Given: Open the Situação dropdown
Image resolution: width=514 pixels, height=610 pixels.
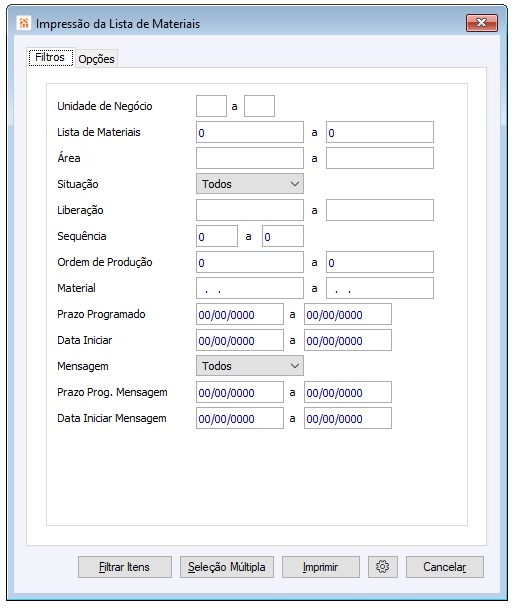Looking at the screenshot, I should (x=250, y=184).
